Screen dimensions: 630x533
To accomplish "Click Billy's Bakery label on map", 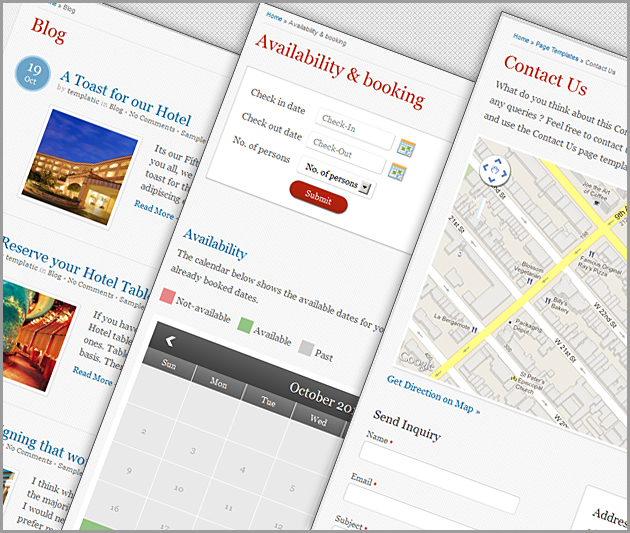I will [560, 306].
